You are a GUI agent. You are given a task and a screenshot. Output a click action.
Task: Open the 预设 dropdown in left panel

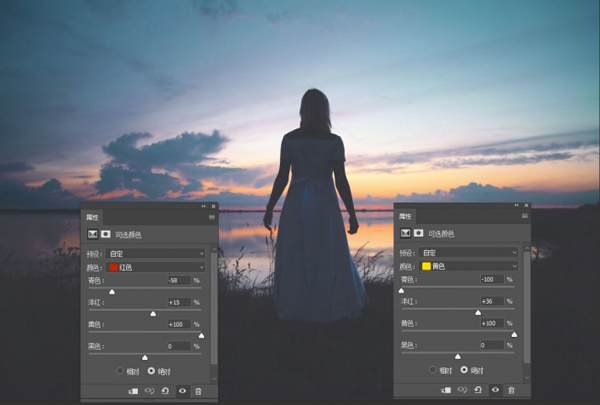pyautogui.click(x=156, y=253)
